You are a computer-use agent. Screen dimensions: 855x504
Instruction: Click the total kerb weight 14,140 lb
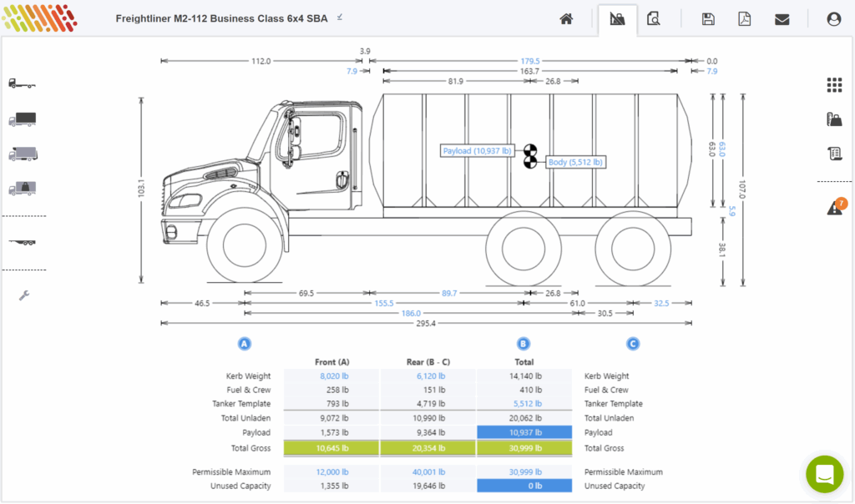click(x=525, y=376)
